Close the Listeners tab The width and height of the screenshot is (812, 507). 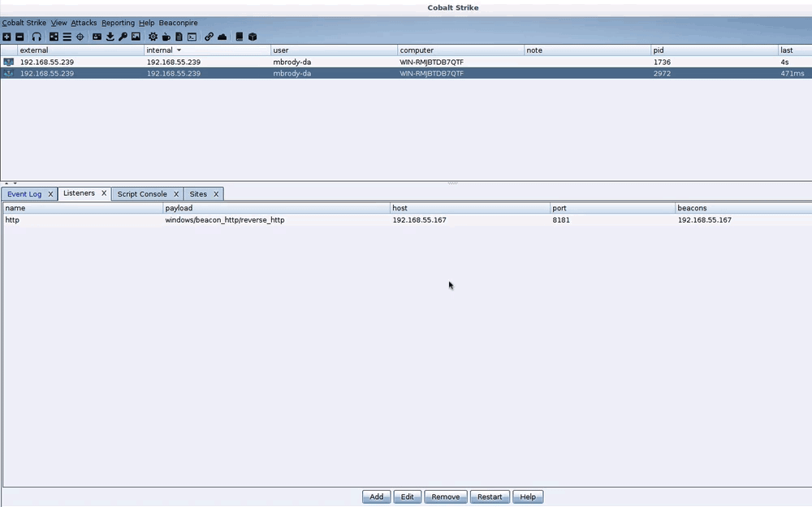point(104,193)
